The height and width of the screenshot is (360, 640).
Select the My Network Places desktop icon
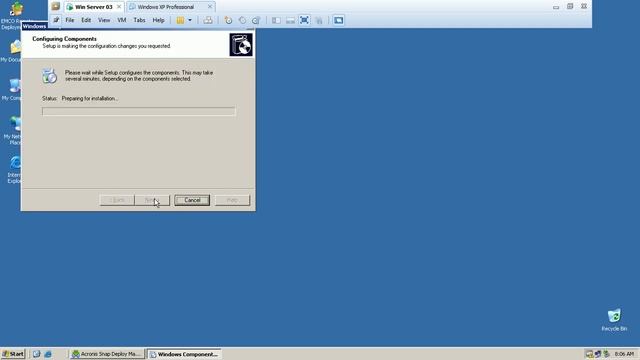(11, 131)
